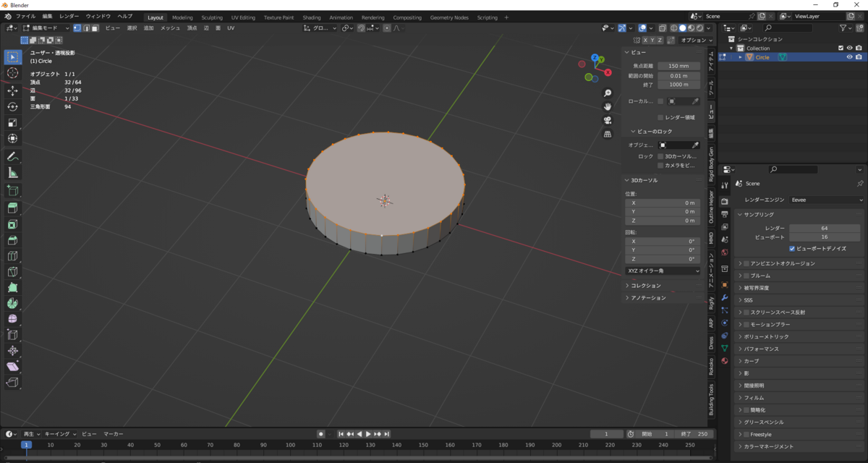The image size is (868, 463).
Task: Toggle camera view icon in viewport
Action: click(x=608, y=120)
